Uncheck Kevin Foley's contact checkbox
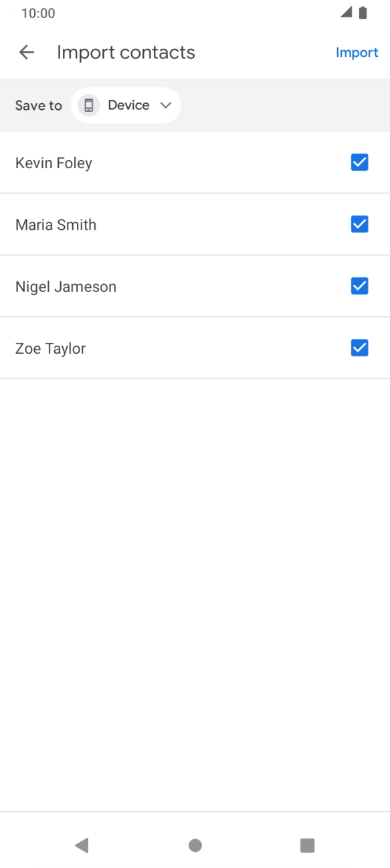 click(x=359, y=162)
